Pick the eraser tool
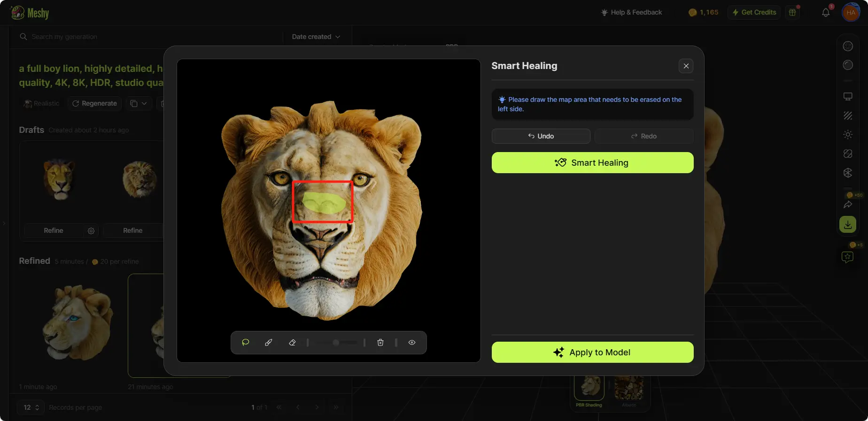Screen dimensions: 868x421 point(292,343)
